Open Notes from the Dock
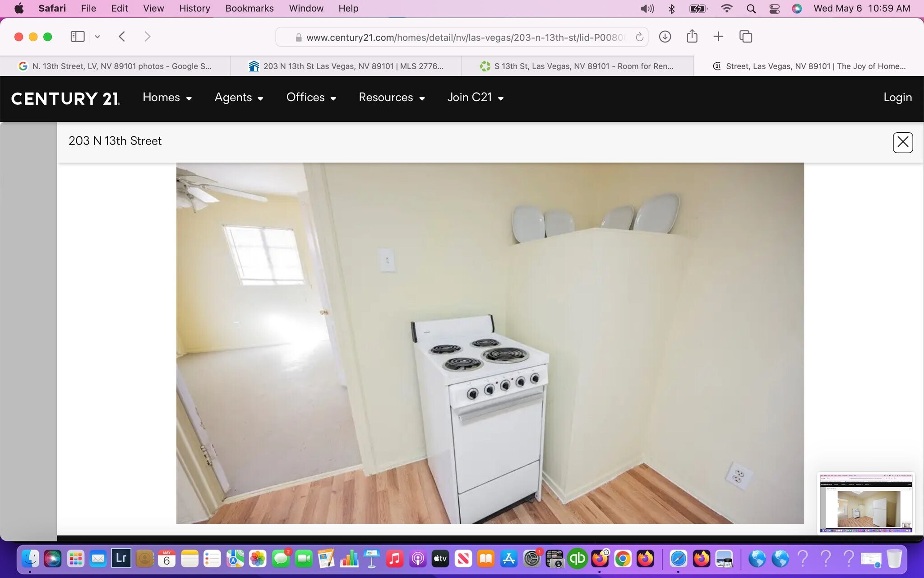 click(x=189, y=559)
